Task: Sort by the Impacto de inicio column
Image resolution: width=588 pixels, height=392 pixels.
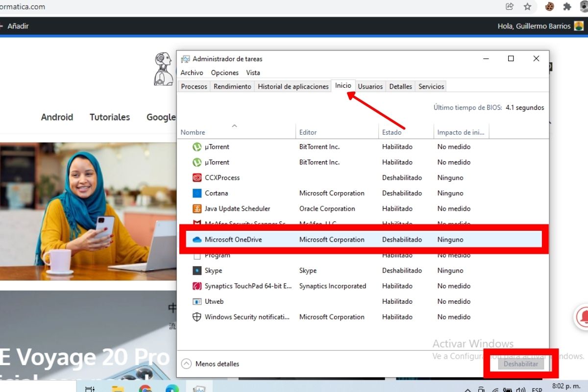Action: (461, 132)
